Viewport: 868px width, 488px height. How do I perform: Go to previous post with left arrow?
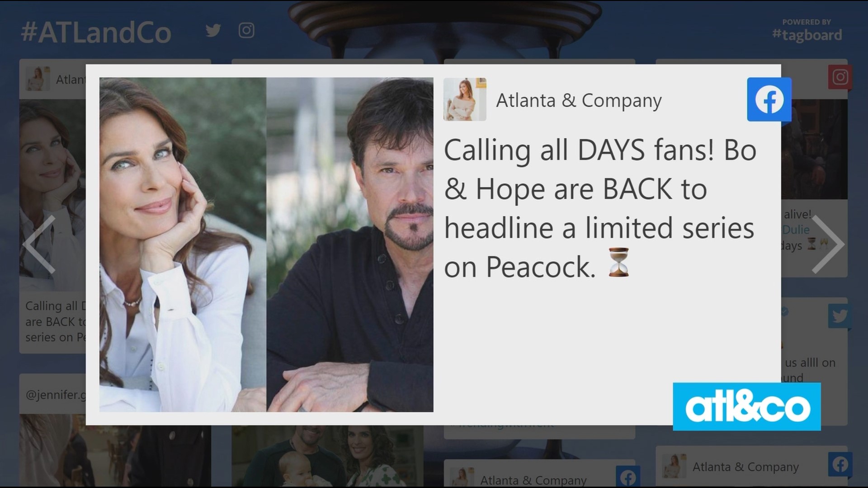coord(40,244)
